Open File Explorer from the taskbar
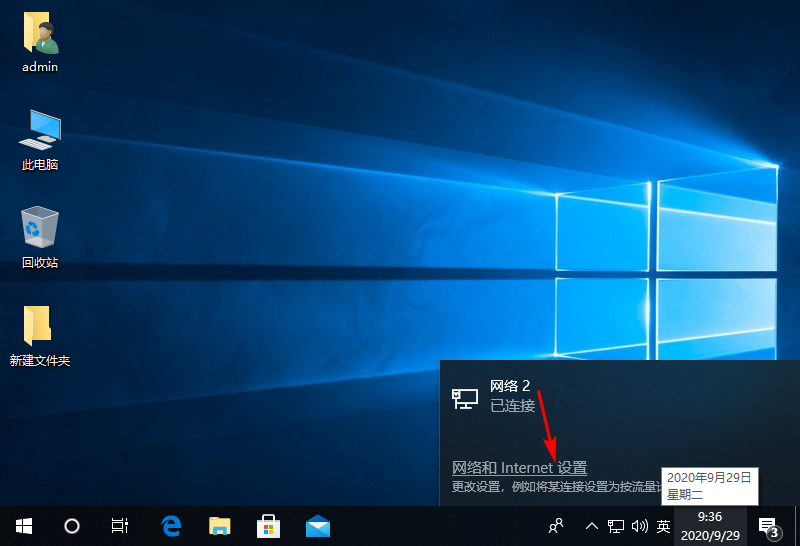This screenshot has width=800, height=546. tap(220, 525)
